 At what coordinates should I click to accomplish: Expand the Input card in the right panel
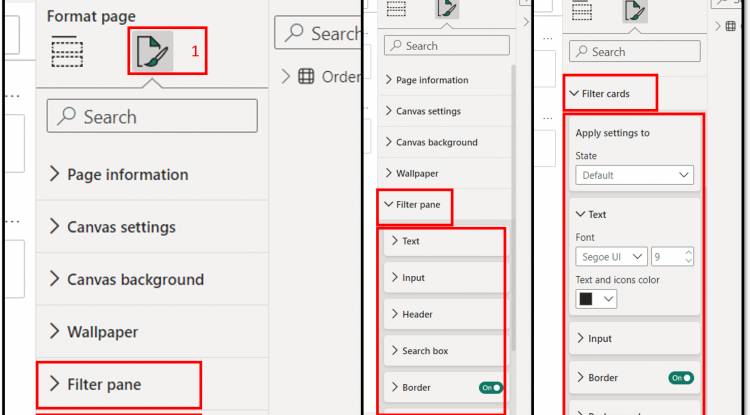(x=635, y=339)
